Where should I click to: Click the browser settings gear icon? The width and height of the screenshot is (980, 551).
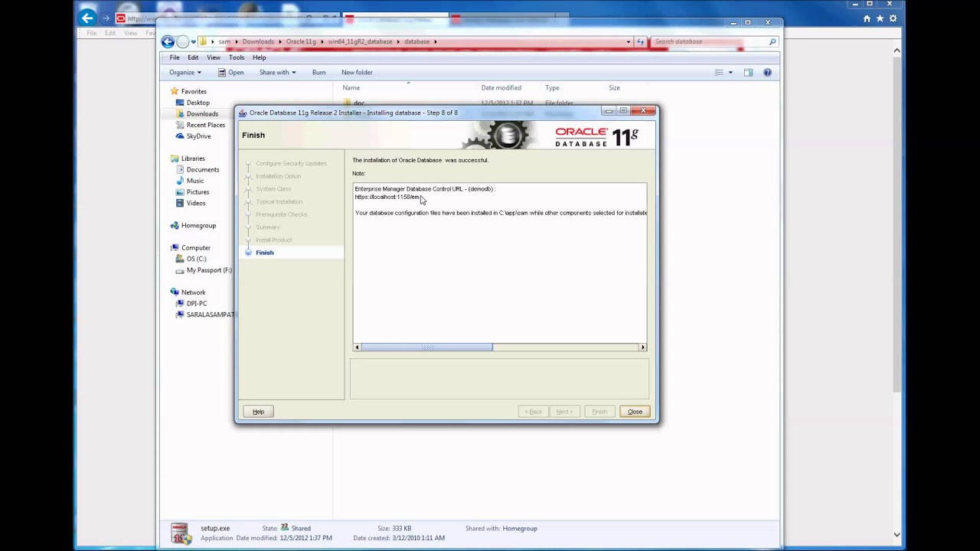point(893,18)
